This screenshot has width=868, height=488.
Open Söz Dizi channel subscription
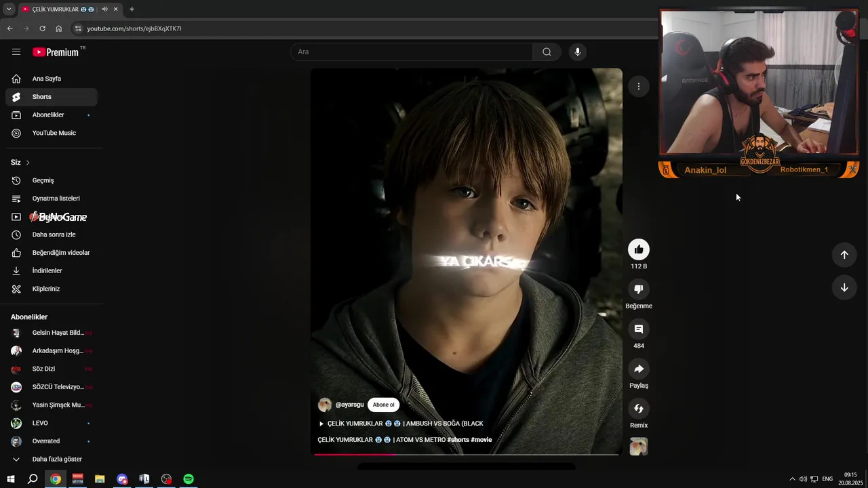tap(52, 369)
